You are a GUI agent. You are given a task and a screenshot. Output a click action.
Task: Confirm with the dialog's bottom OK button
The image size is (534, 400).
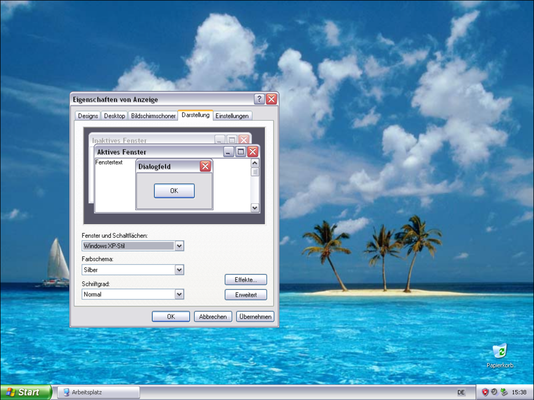(x=171, y=316)
